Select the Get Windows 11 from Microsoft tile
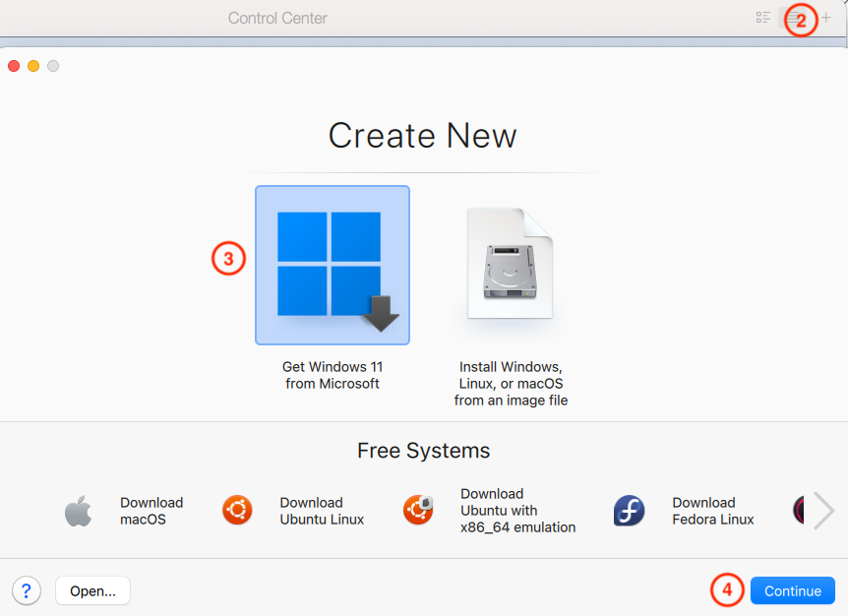848x616 pixels. point(333,265)
